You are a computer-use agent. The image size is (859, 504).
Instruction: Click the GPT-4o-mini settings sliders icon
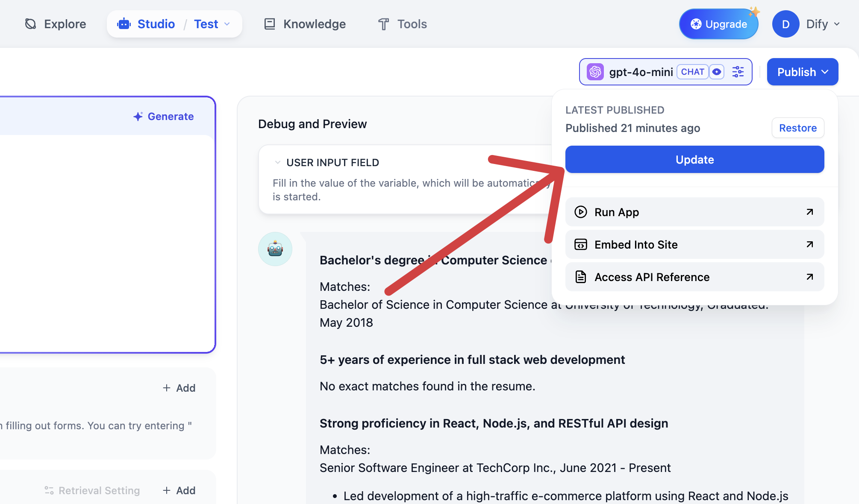click(x=738, y=71)
